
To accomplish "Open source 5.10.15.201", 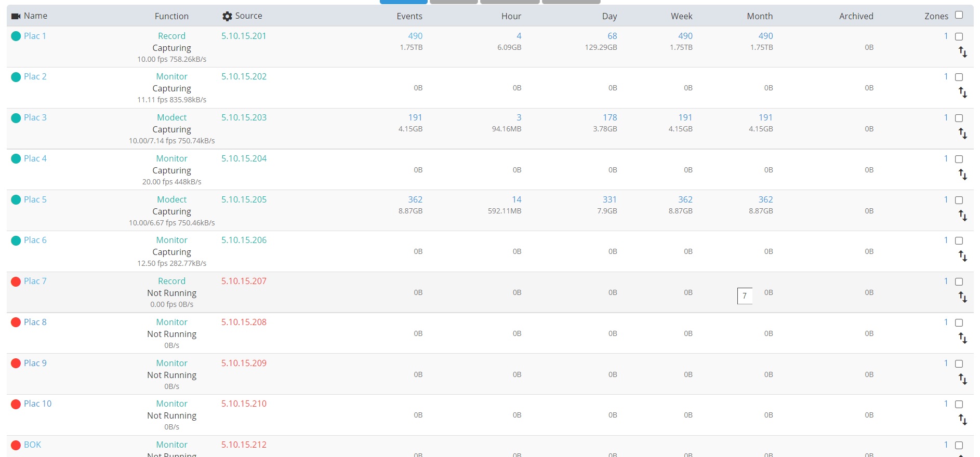I will (x=244, y=36).
